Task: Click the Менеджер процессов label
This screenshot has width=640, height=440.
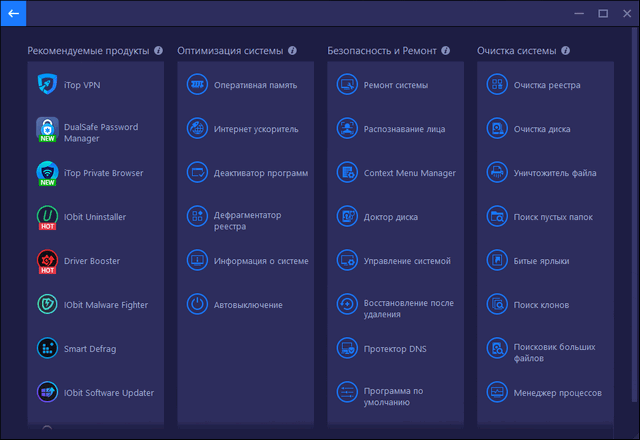Action: (558, 393)
